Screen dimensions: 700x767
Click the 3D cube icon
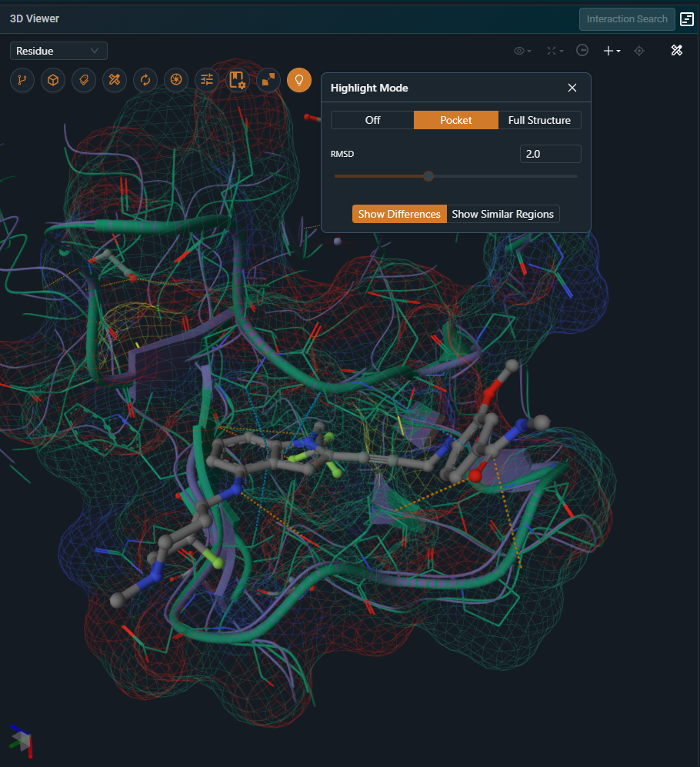(52, 80)
